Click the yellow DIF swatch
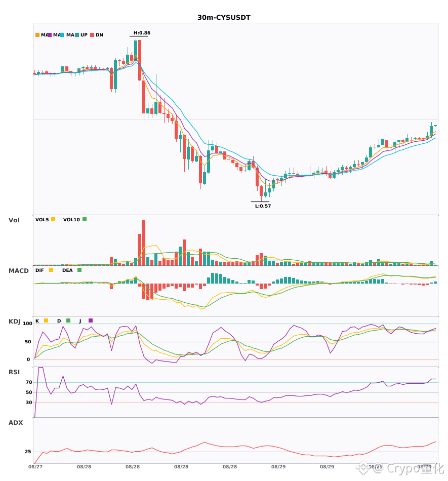This screenshot has height=481, width=448. (x=51, y=270)
